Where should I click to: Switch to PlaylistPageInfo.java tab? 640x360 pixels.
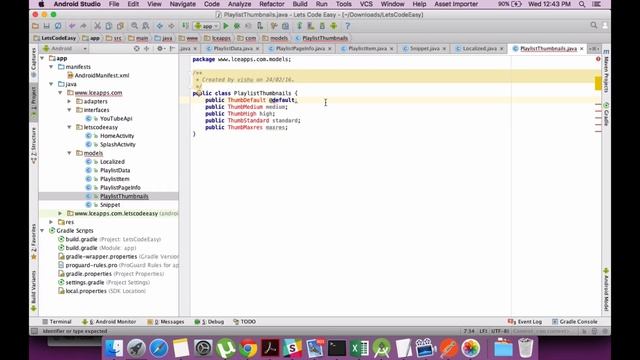[300, 49]
